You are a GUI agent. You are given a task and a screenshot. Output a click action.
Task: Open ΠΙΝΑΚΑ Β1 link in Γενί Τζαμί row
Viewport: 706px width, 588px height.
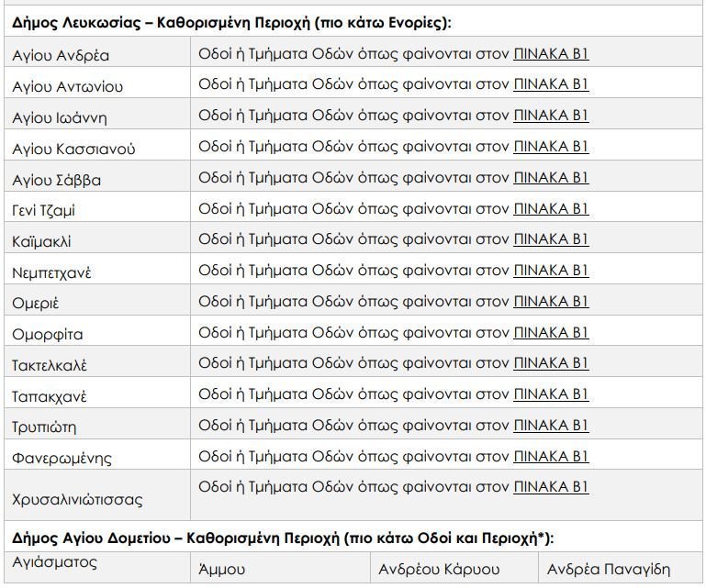point(551,209)
